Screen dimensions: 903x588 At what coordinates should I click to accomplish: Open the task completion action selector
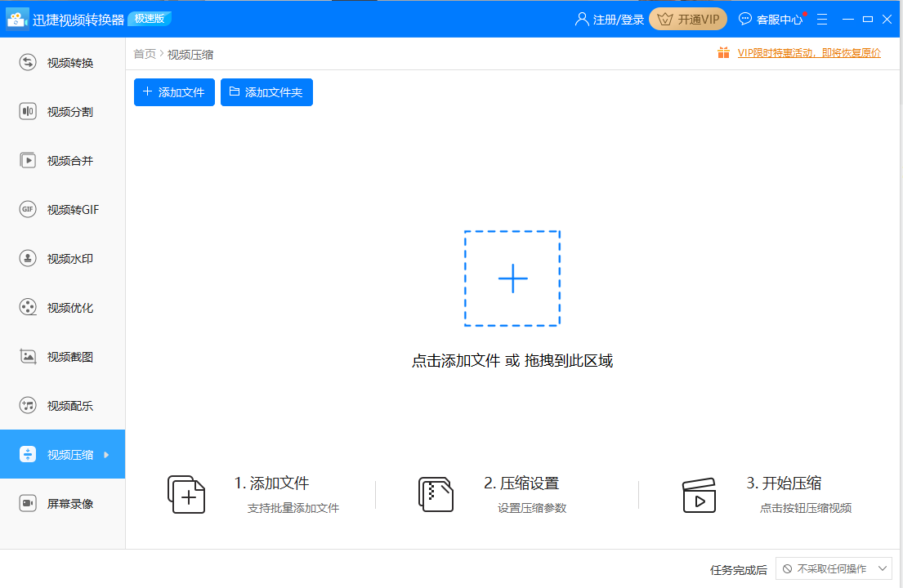pyautogui.click(x=834, y=568)
